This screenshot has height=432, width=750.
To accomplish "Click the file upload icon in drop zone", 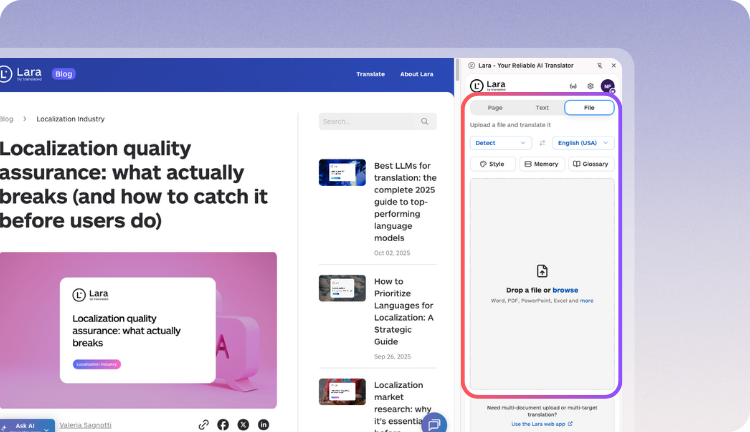I will [542, 271].
